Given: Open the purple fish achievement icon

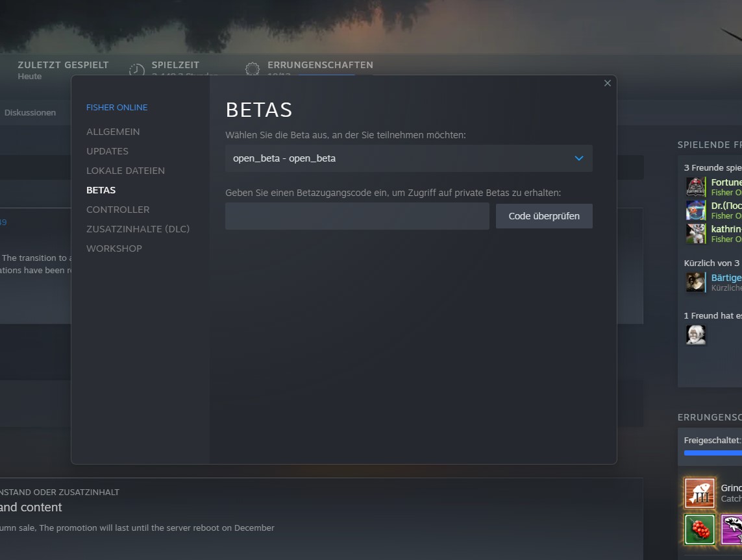Looking at the screenshot, I should 732,530.
